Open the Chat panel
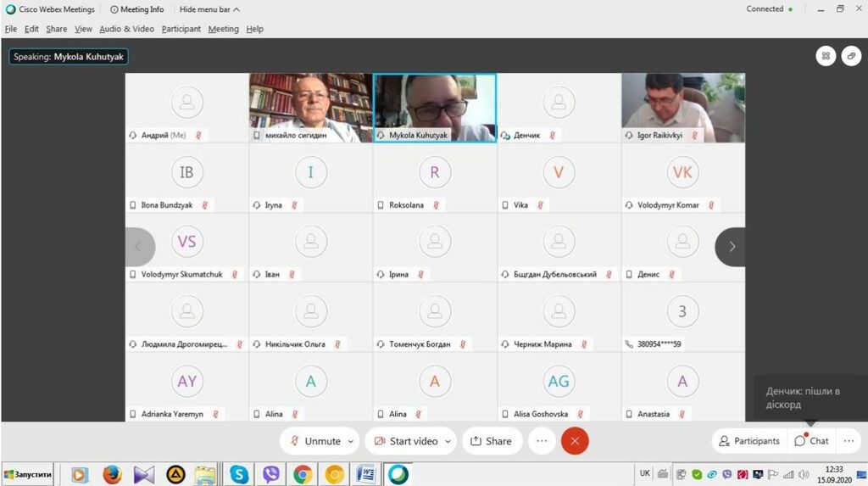This screenshot has height=486, width=868. [x=811, y=441]
